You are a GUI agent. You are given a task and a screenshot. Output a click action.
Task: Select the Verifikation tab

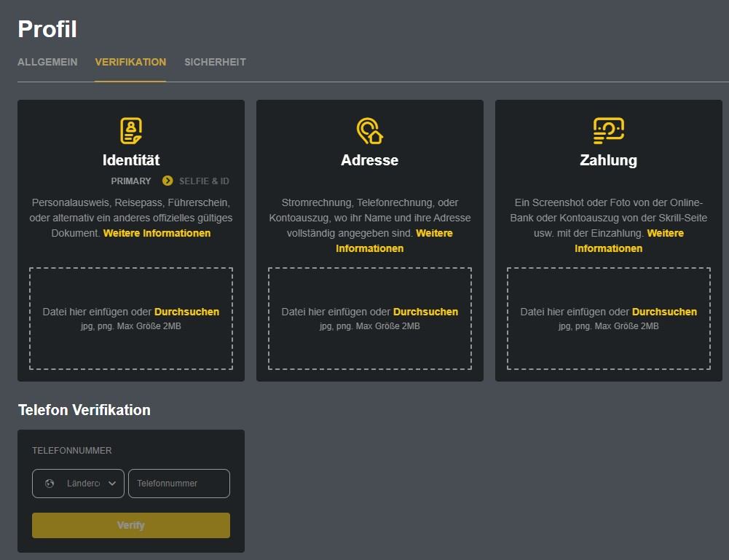tap(130, 62)
